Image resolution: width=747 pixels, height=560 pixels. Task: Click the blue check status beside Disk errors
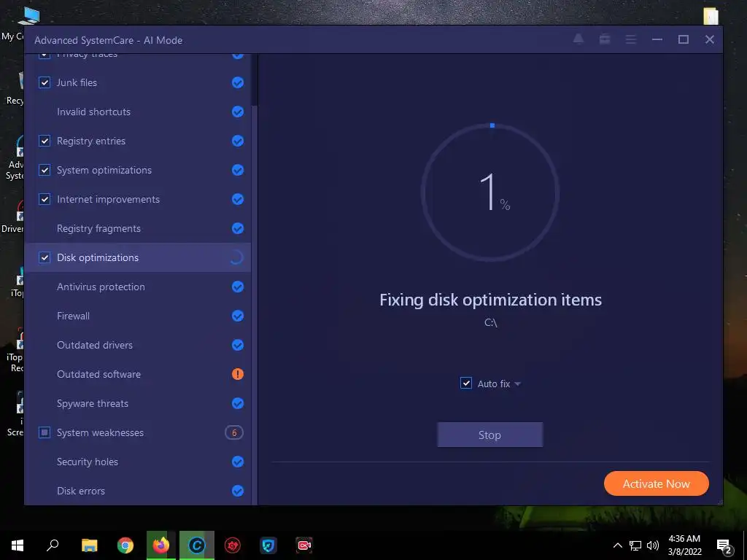coord(238,491)
